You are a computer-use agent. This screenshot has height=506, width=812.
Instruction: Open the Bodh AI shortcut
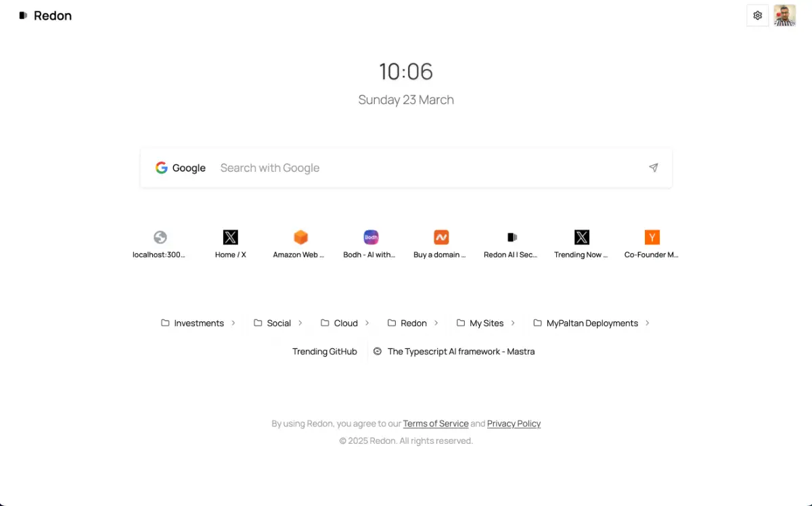coord(371,244)
